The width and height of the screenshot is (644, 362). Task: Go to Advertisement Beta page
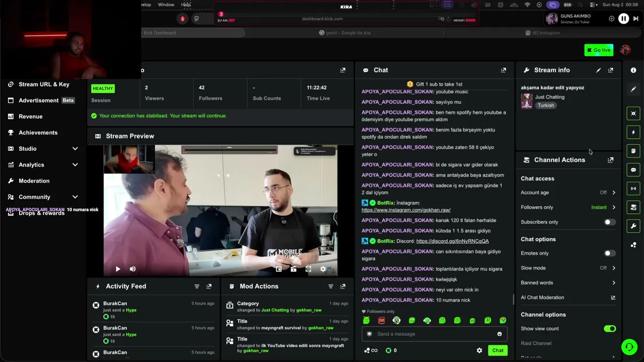(42, 101)
